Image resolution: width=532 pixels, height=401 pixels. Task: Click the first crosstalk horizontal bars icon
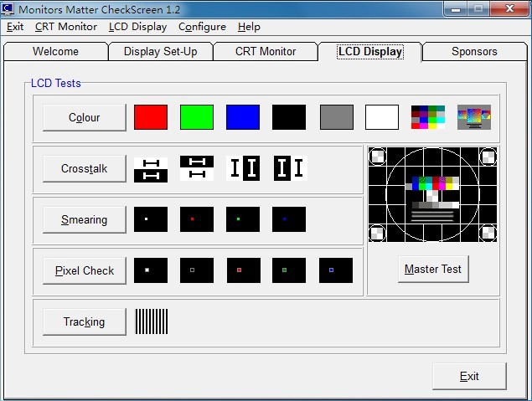coord(151,169)
